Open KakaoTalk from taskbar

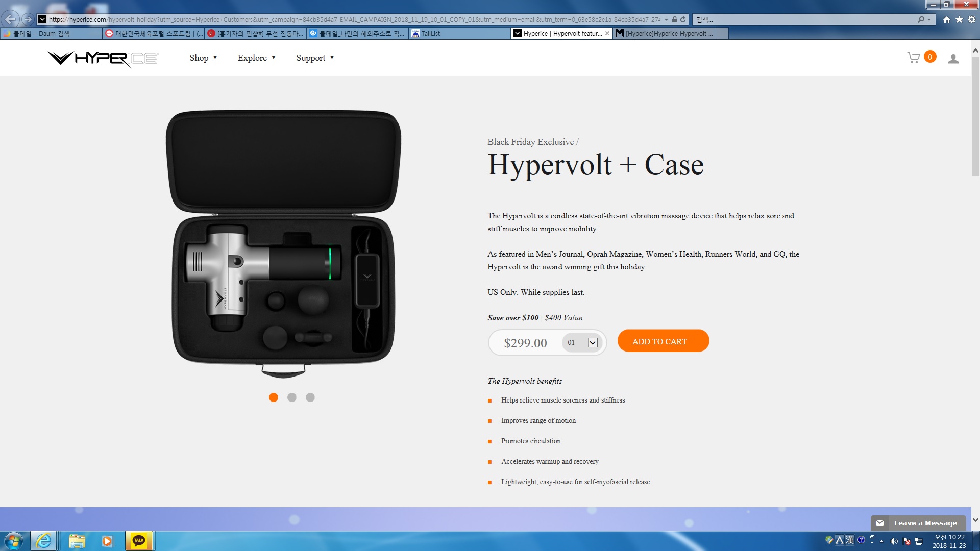pyautogui.click(x=139, y=541)
